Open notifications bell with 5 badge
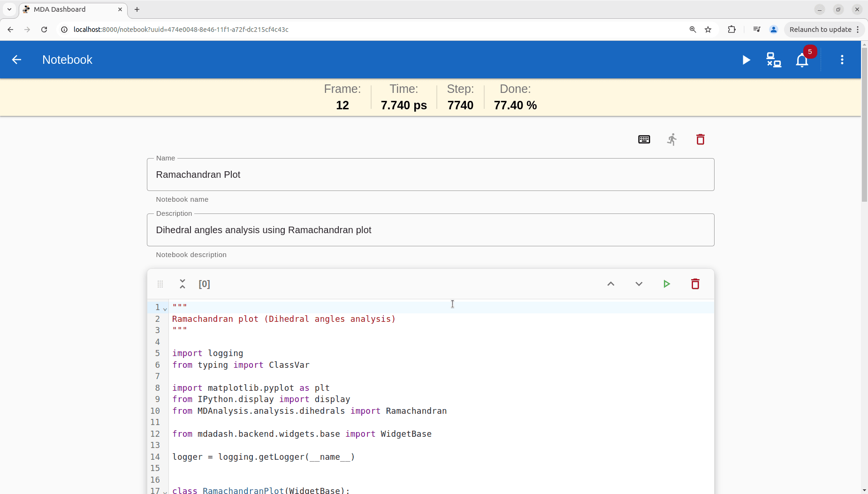This screenshot has height=494, width=868. pos(802,61)
